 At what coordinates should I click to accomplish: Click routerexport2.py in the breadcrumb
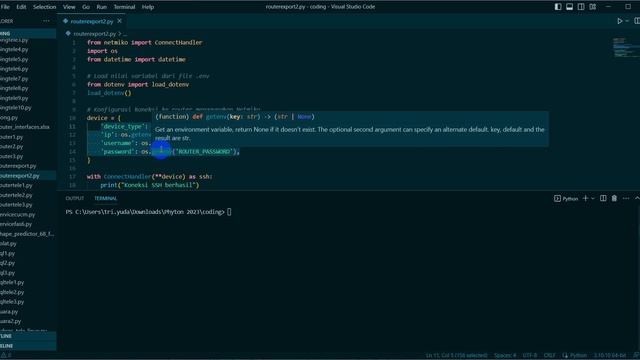[95, 34]
